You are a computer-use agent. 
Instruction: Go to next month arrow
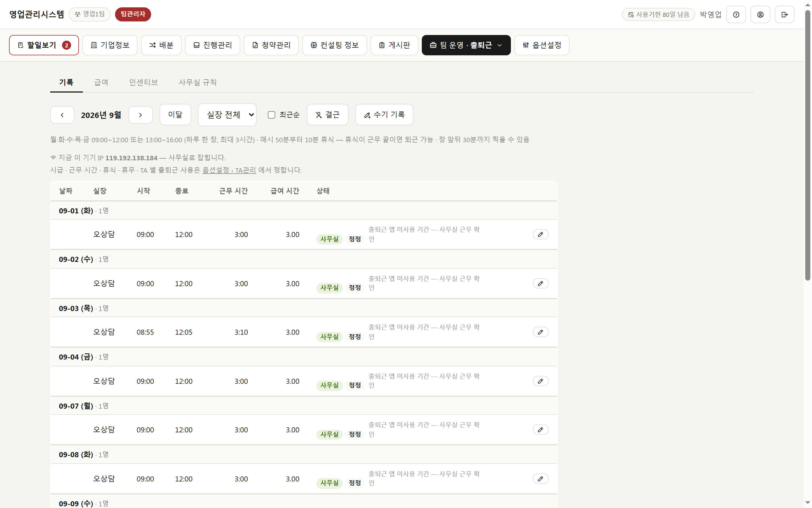tap(141, 115)
